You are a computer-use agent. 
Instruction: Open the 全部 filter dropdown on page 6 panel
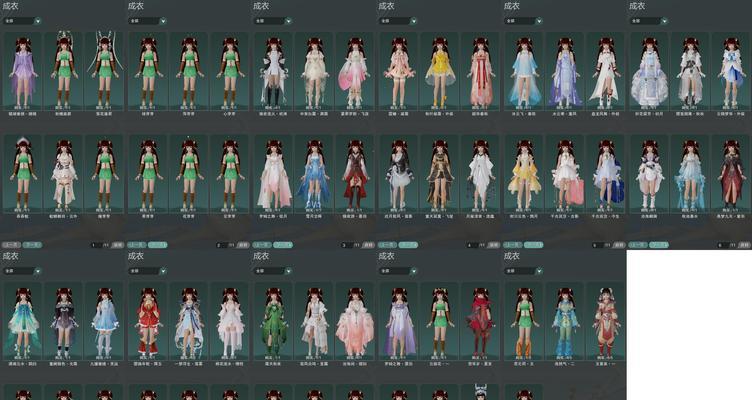[x=648, y=21]
